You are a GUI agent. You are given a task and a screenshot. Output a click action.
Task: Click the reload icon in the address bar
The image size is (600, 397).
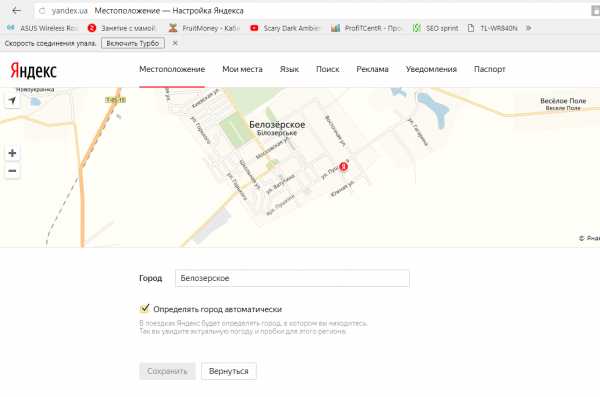tap(42, 11)
